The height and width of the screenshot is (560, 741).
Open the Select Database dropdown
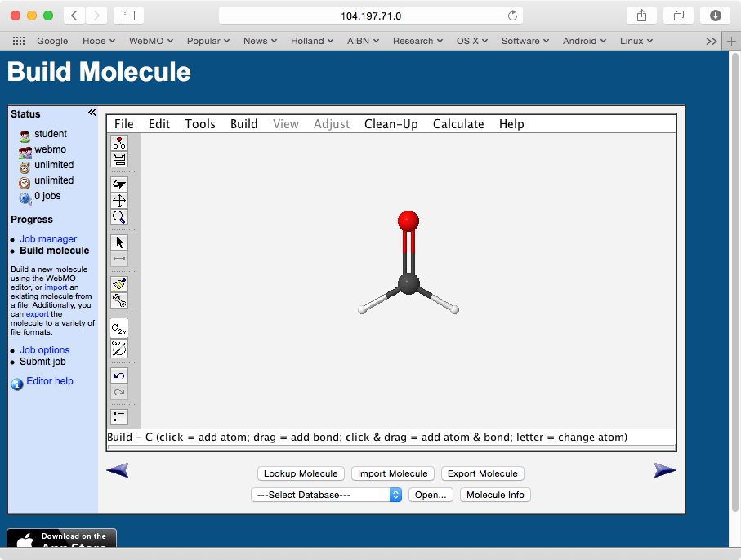tap(327, 495)
